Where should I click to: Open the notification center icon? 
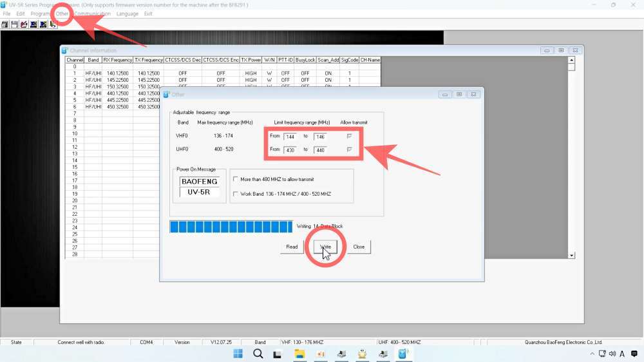634,354
